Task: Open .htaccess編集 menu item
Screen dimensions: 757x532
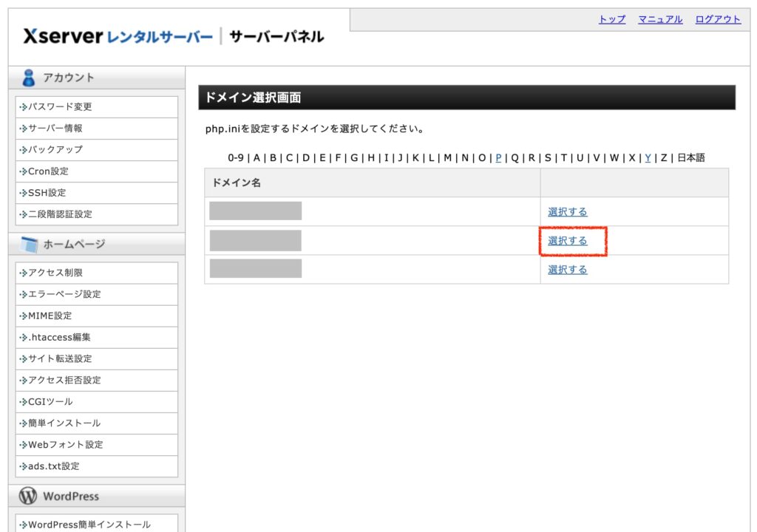Action: [97, 337]
